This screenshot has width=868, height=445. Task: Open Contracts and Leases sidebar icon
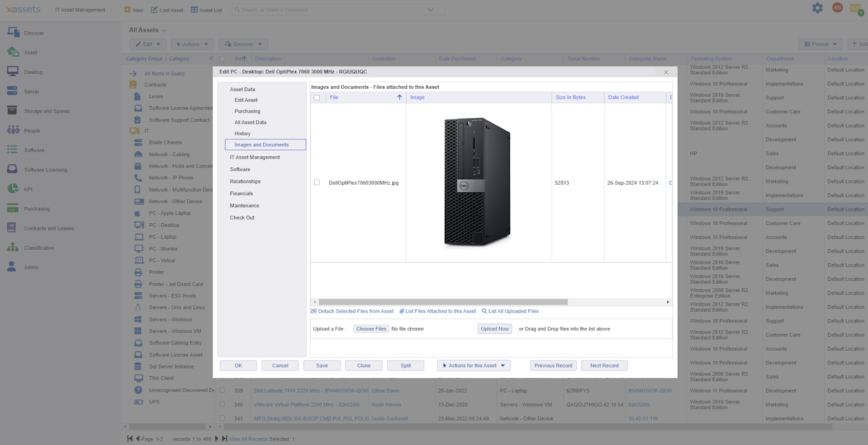[x=12, y=228]
